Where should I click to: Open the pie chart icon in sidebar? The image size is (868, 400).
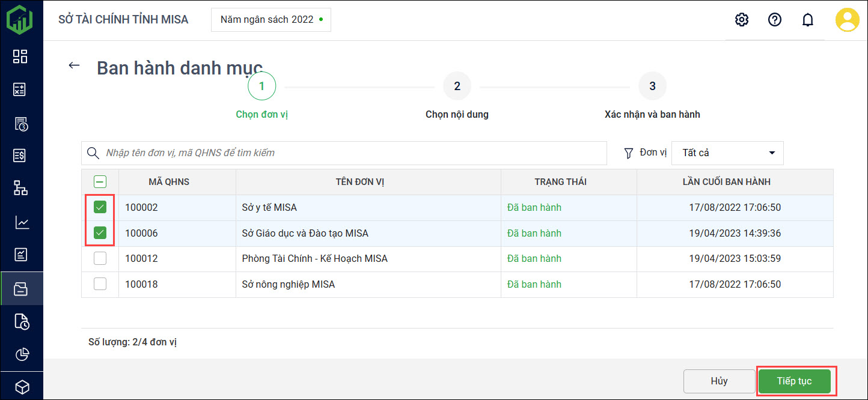[x=22, y=354]
